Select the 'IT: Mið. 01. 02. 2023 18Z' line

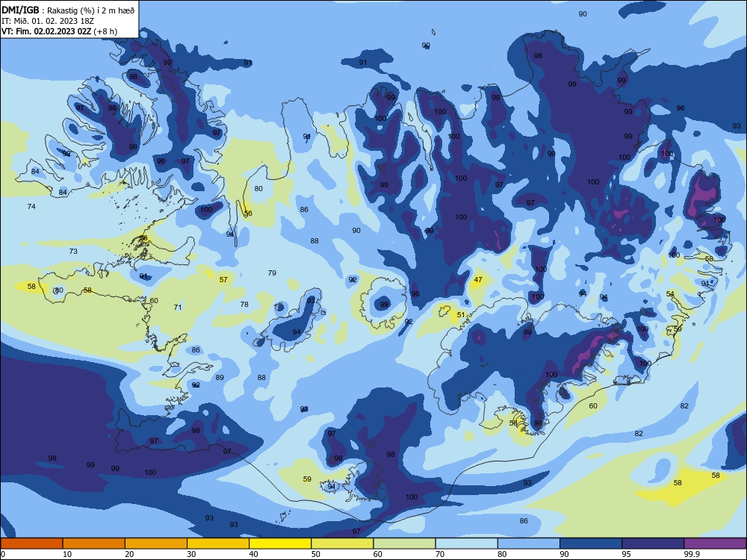pyautogui.click(x=48, y=21)
